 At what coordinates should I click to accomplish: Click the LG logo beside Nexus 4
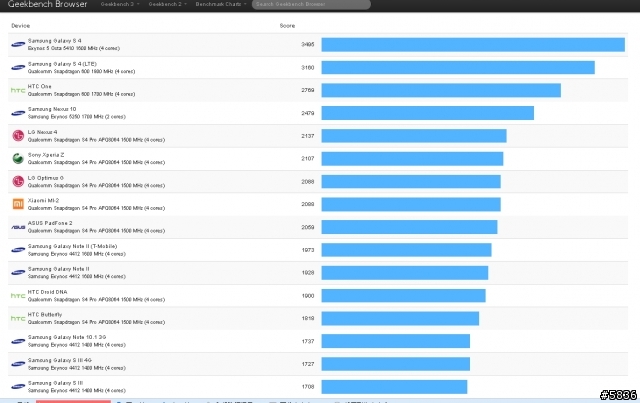click(x=18, y=136)
